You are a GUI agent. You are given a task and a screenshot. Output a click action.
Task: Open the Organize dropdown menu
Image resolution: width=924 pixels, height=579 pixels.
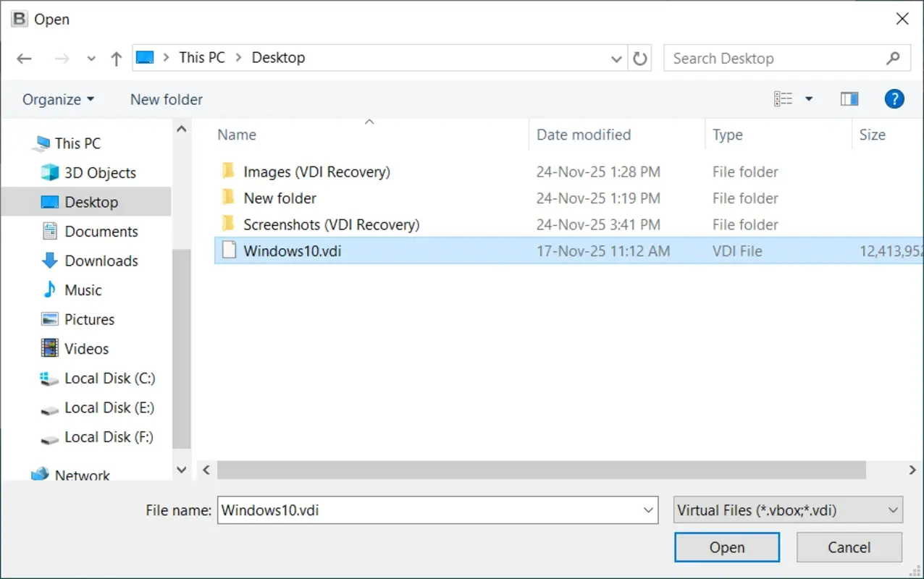point(57,99)
